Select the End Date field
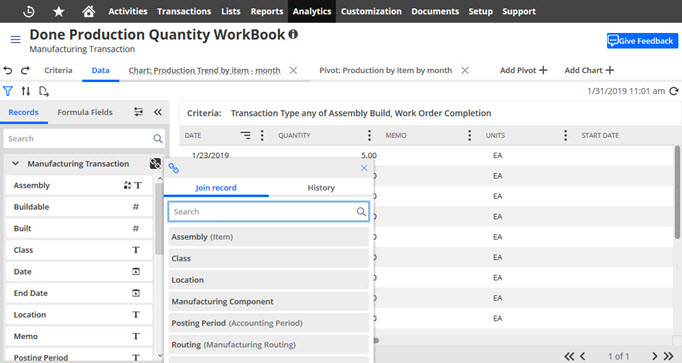This screenshot has width=682, height=363. tap(78, 293)
